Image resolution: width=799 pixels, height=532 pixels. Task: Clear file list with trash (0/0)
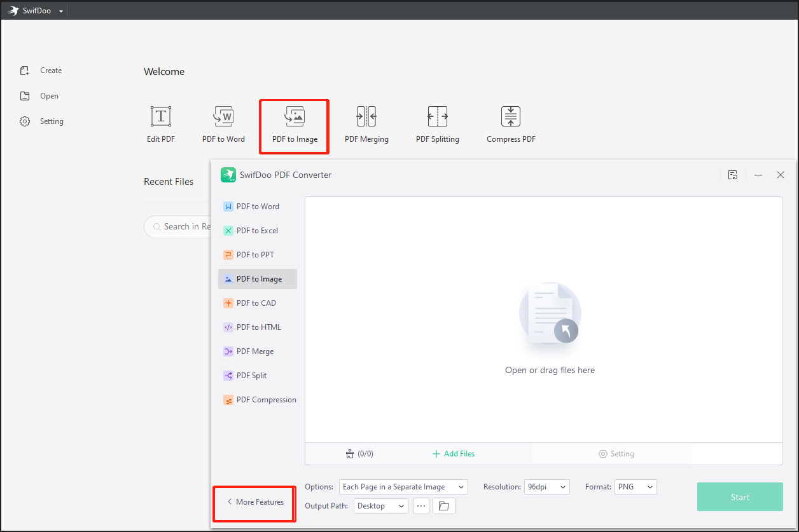tap(359, 454)
